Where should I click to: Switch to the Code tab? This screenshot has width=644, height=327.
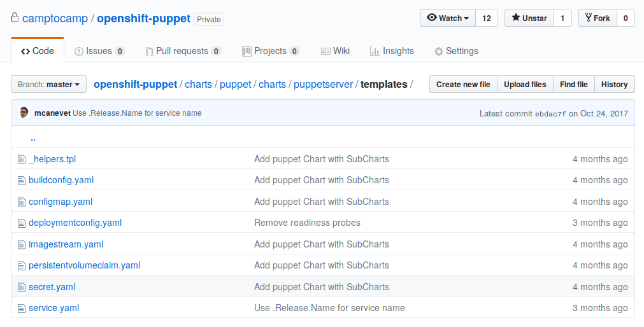[x=38, y=51]
